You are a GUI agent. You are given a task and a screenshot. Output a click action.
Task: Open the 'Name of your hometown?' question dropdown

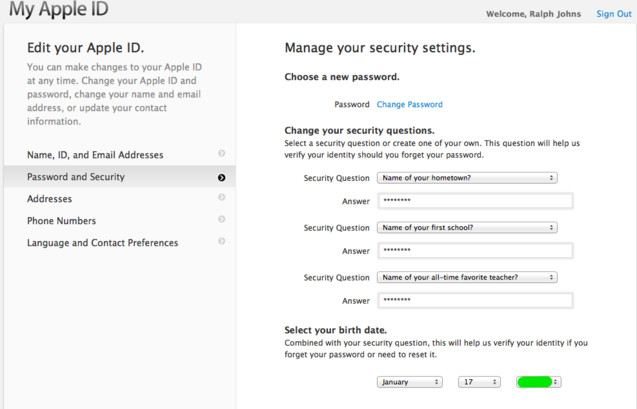coord(466,178)
